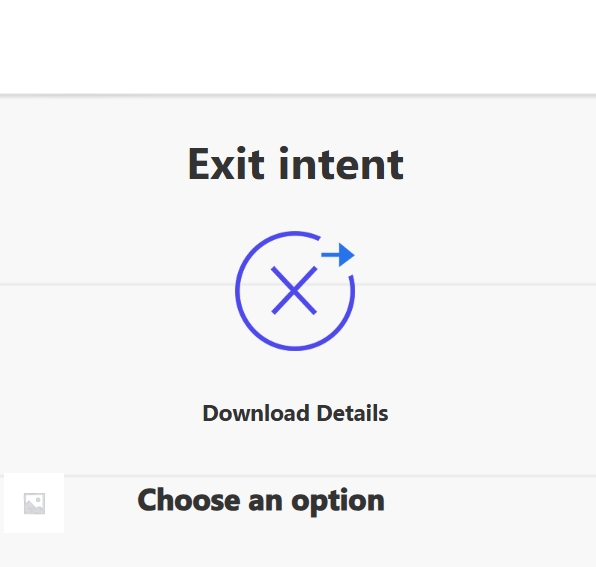Click the Exit intent heading
The image size is (596, 567).
295,164
